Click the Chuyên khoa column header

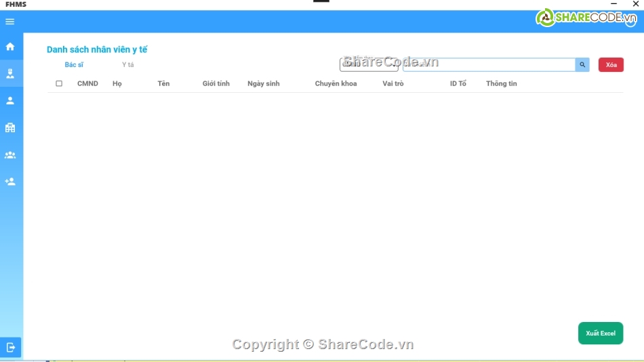point(336,83)
